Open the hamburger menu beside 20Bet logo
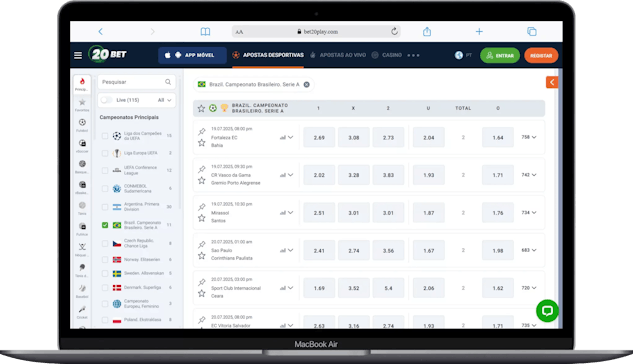The height and width of the screenshot is (364, 633). [x=78, y=55]
